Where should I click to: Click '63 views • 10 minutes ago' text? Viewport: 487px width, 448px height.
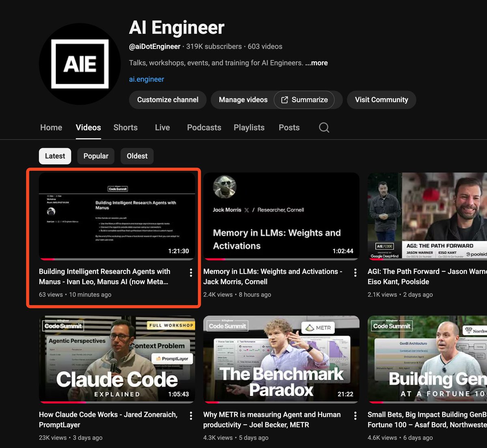[75, 295]
